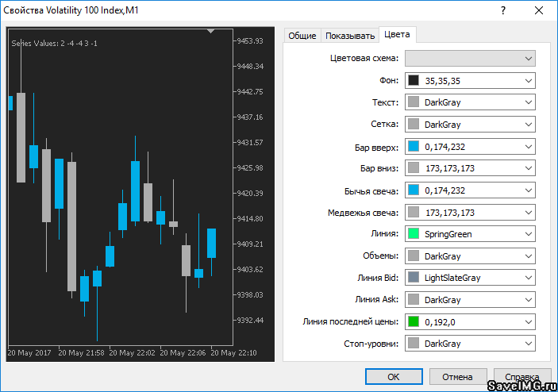Change the Медвежья свеча color setting

[470, 213]
